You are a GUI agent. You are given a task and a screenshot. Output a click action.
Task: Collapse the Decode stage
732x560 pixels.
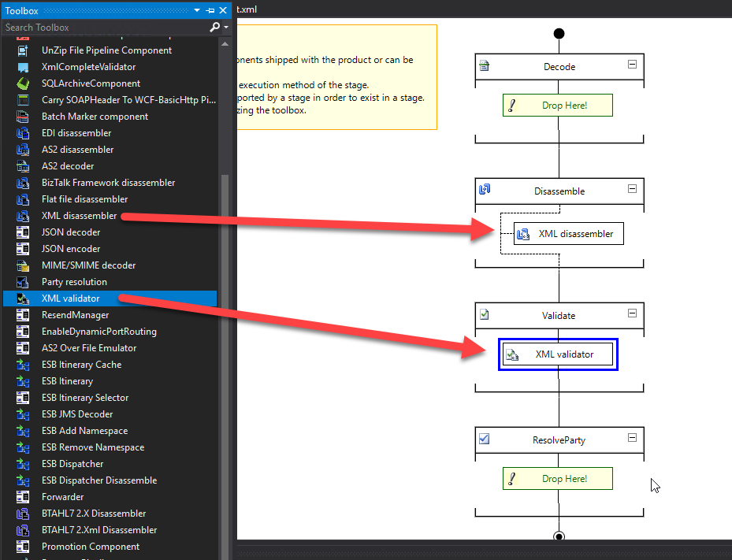click(632, 65)
